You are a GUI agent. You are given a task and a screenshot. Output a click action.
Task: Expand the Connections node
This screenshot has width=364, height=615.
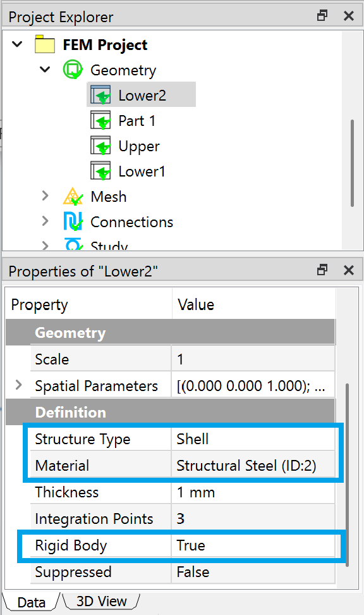(x=45, y=221)
